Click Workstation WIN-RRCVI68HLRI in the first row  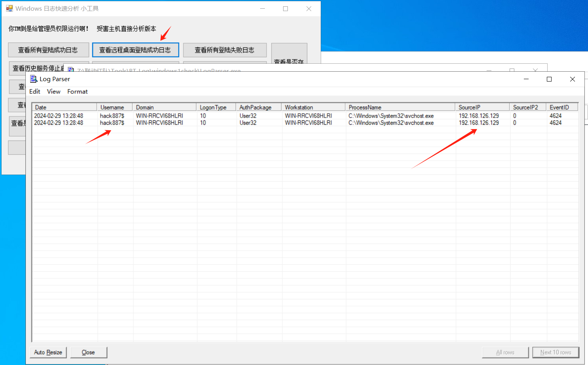click(x=308, y=116)
